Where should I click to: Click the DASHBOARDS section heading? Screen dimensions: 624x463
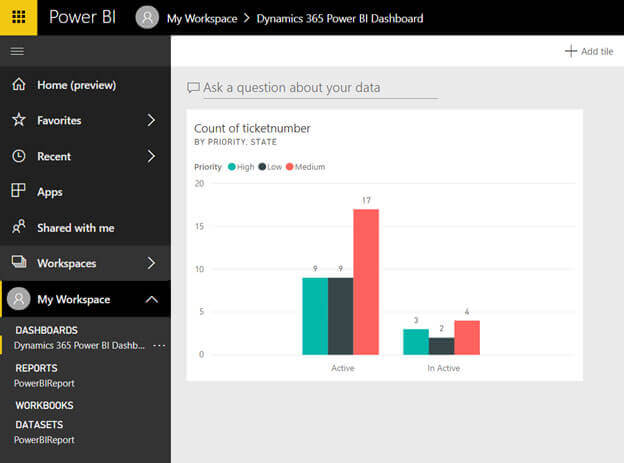(47, 330)
